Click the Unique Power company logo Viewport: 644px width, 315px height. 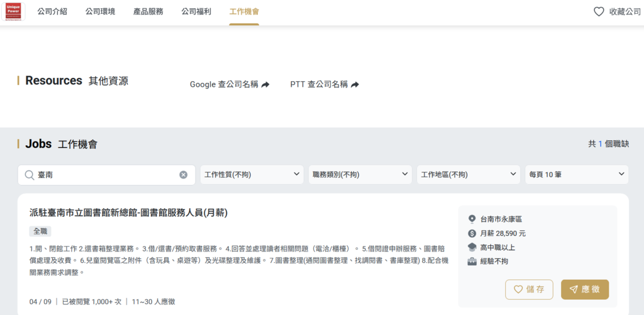tap(14, 11)
